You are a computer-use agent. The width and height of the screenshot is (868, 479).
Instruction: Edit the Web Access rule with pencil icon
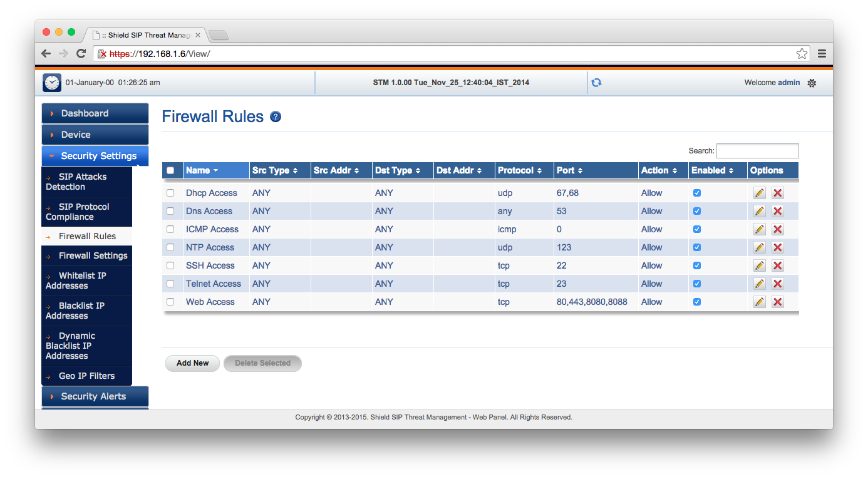[x=759, y=302]
